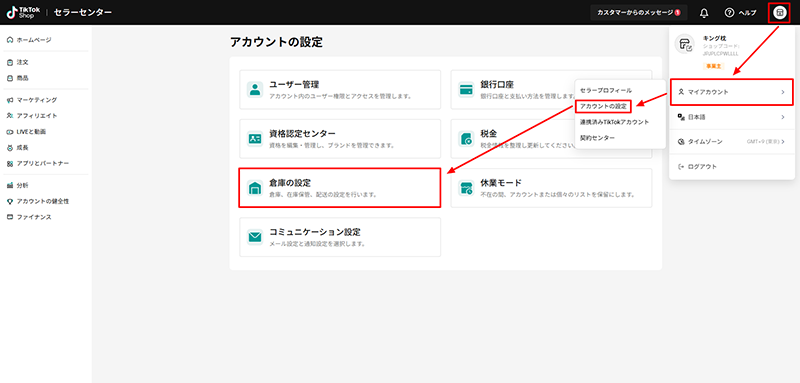This screenshot has height=383, width=800.
Task: Click the TikTok Shop logo
Action: click(x=23, y=12)
